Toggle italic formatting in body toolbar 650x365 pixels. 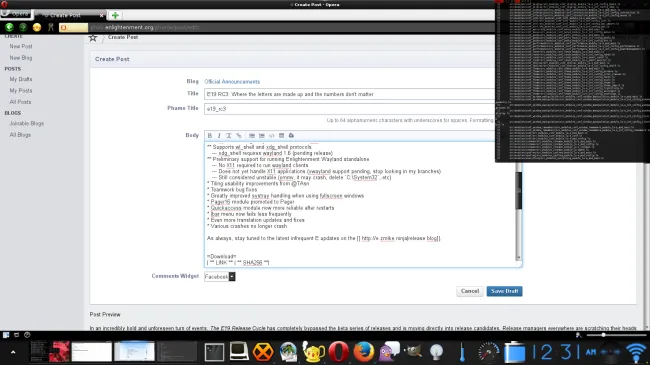[219, 136]
